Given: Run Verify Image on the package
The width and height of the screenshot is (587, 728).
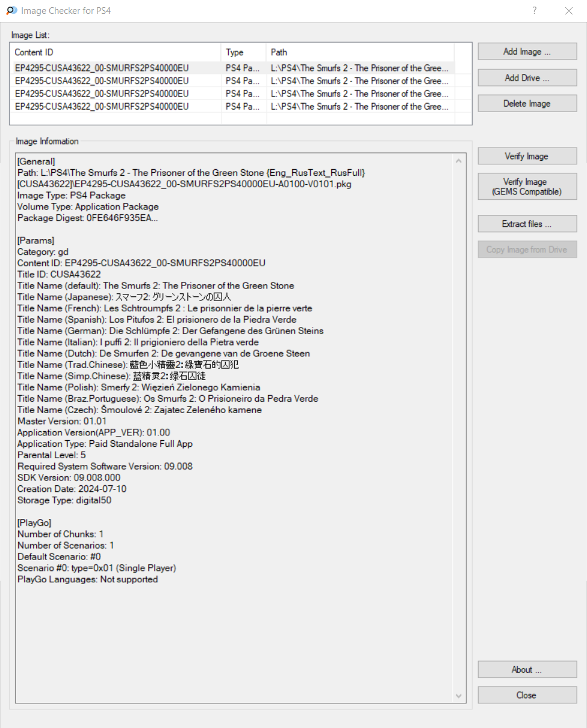Looking at the screenshot, I should [527, 156].
